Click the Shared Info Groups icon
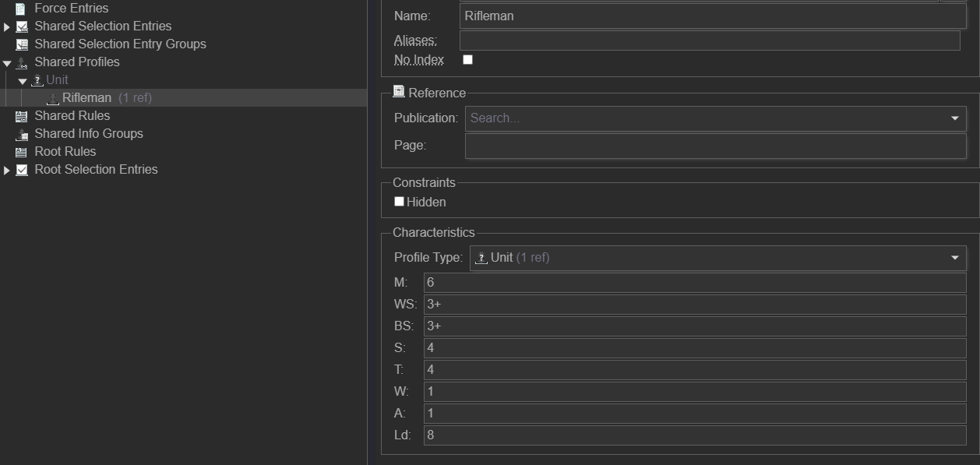 coord(22,134)
